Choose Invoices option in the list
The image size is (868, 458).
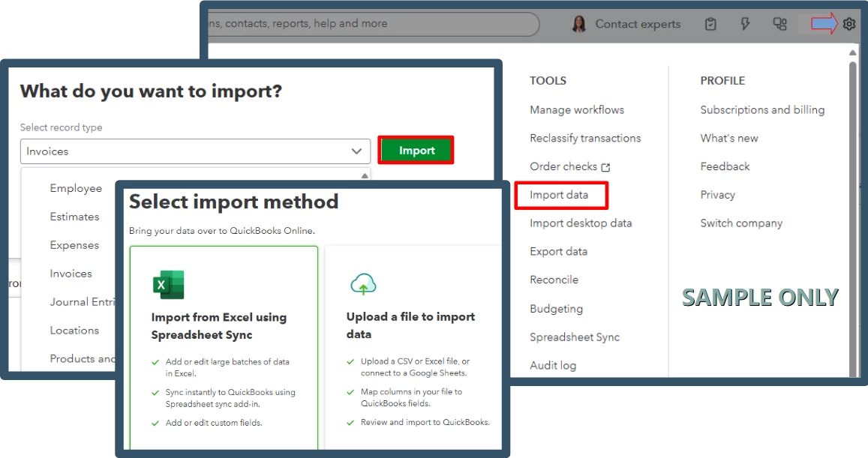tap(71, 274)
